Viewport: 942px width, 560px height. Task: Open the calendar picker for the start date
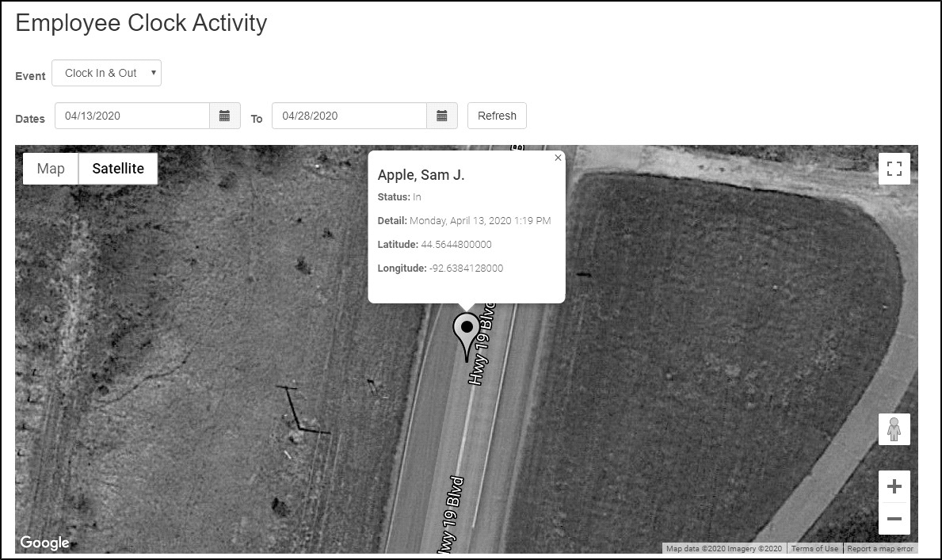tap(224, 116)
